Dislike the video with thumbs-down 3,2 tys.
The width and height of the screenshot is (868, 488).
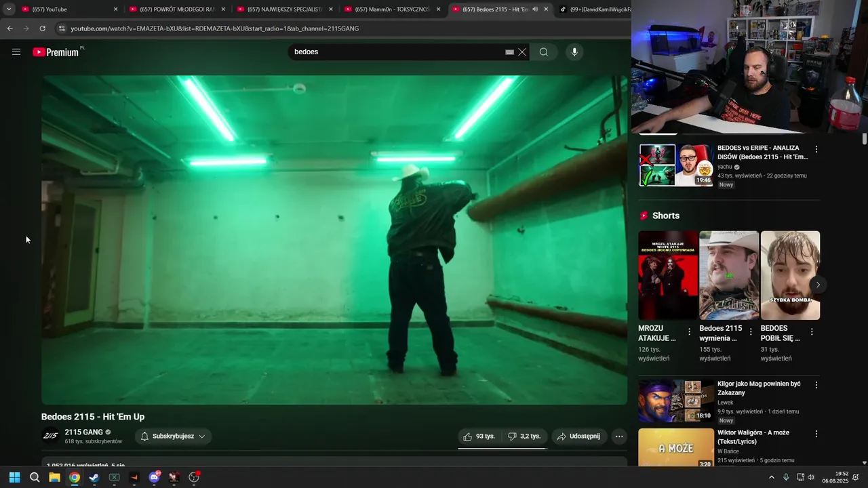tap(524, 436)
